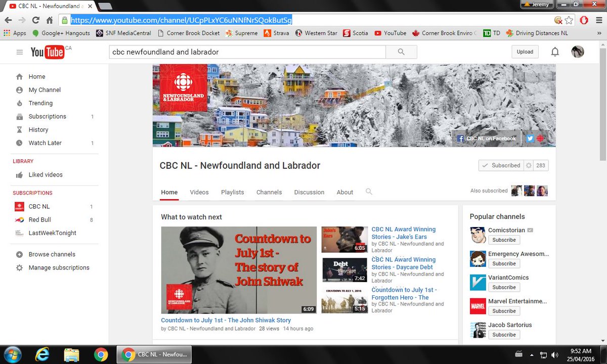Image resolution: width=607 pixels, height=364 pixels.
Task: Switch to the About tab
Action: (345, 192)
